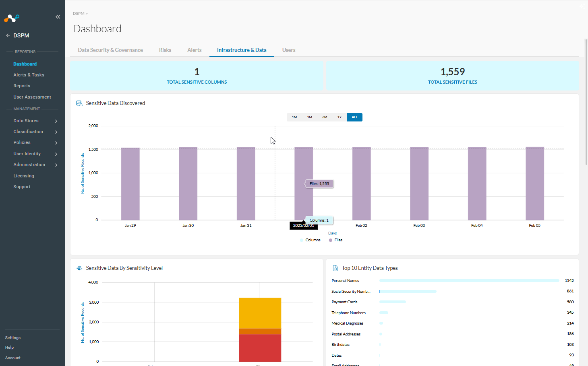
Task: Toggle the Columns legend series
Action: [310, 240]
